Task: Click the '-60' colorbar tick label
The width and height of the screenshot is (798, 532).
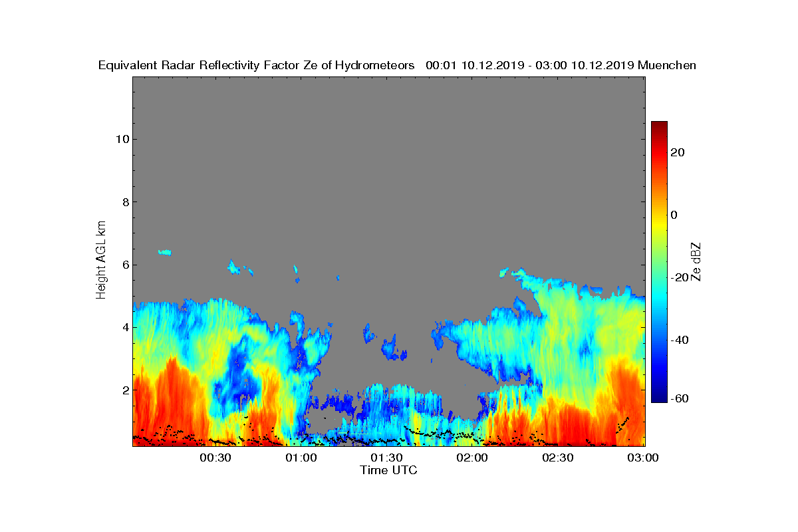Action: [x=680, y=398]
